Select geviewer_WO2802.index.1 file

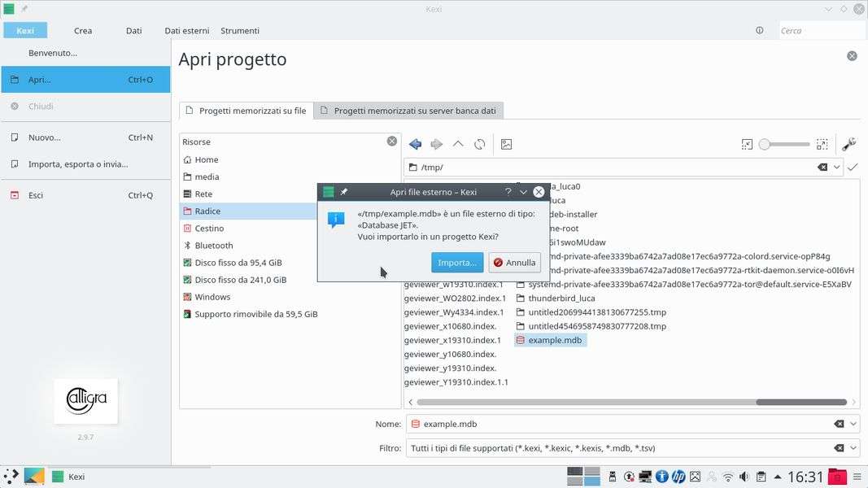[x=455, y=298]
